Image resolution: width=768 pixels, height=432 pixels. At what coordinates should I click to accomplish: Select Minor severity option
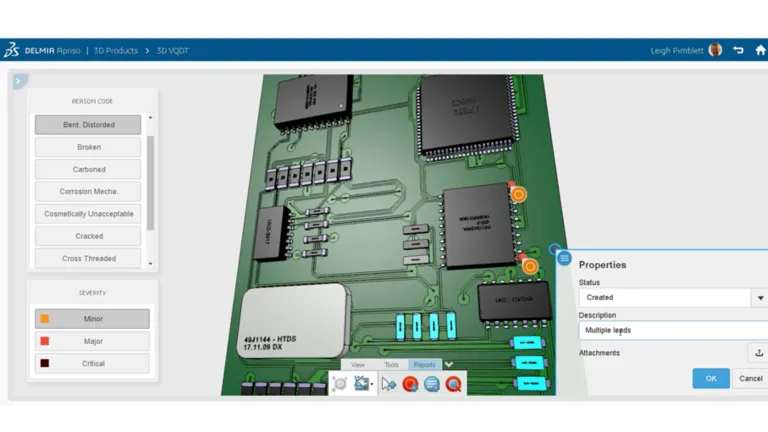pos(92,319)
